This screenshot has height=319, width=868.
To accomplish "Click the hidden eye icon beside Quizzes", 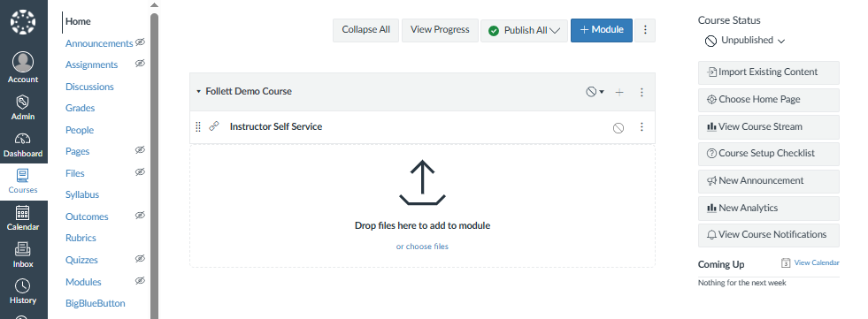I will click(140, 259).
